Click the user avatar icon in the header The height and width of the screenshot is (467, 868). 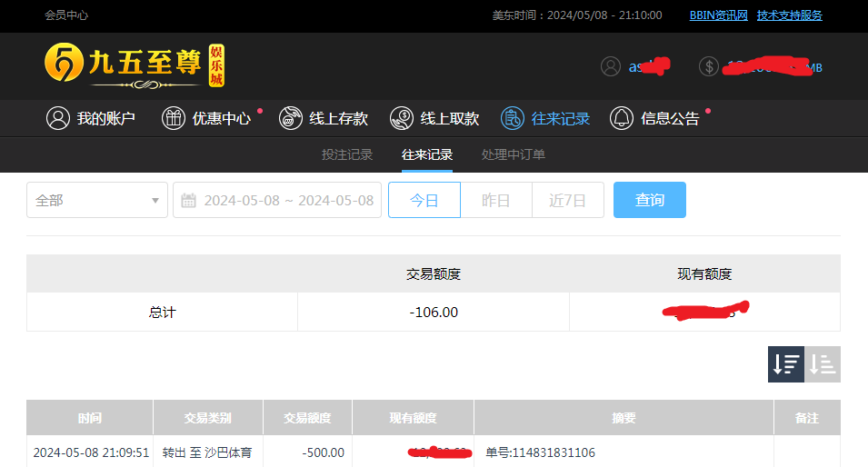click(x=611, y=66)
